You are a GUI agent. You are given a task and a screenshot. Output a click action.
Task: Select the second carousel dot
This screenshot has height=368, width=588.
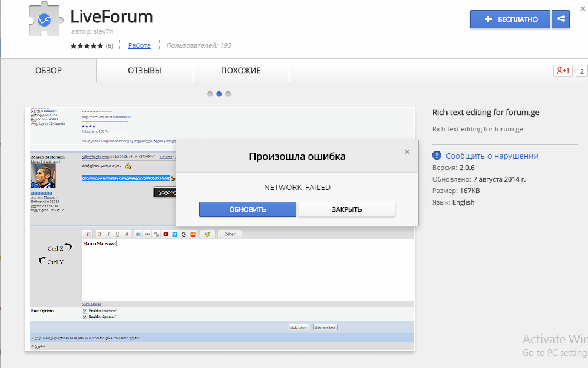[x=219, y=94]
